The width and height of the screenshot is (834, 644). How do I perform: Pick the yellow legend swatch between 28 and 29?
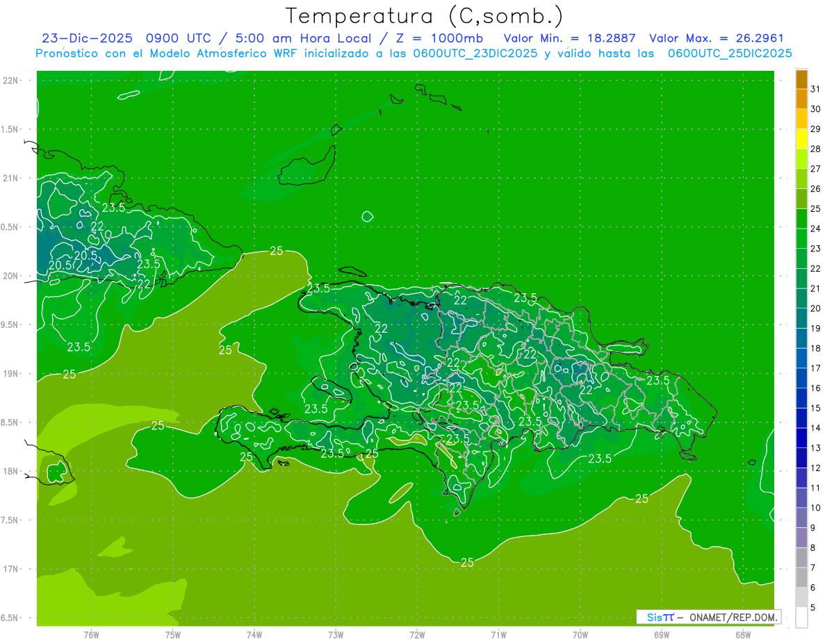click(801, 139)
